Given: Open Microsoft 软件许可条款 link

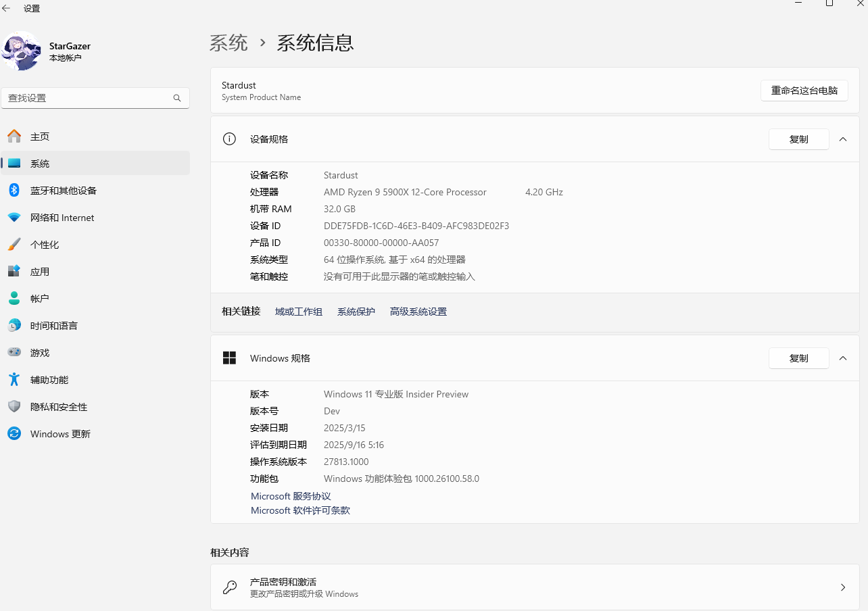Looking at the screenshot, I should (x=300, y=510).
